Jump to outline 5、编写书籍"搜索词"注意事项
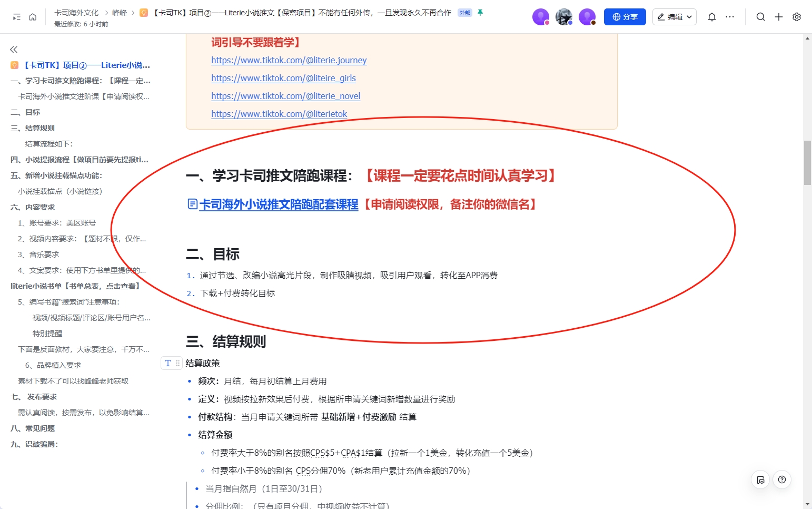 [69, 302]
